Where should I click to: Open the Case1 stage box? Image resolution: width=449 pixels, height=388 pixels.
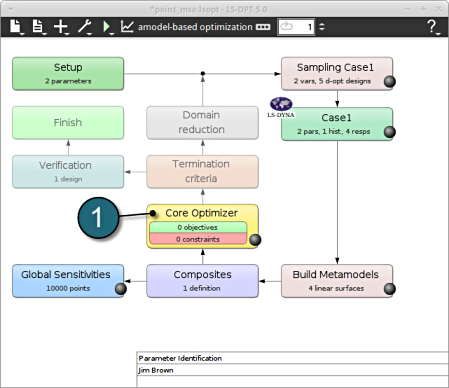point(337,124)
